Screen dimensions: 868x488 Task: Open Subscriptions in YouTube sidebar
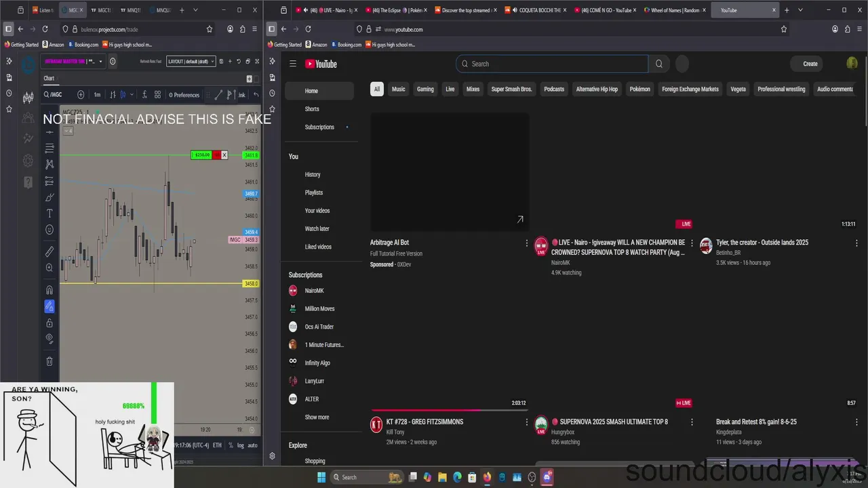tap(319, 127)
